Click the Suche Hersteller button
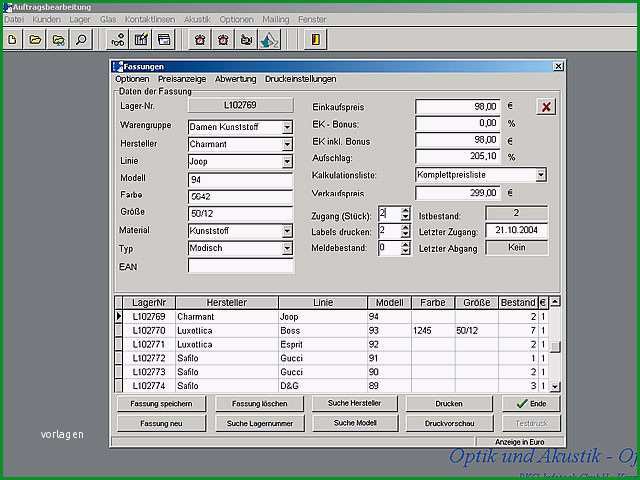The image size is (640, 480). 354,403
